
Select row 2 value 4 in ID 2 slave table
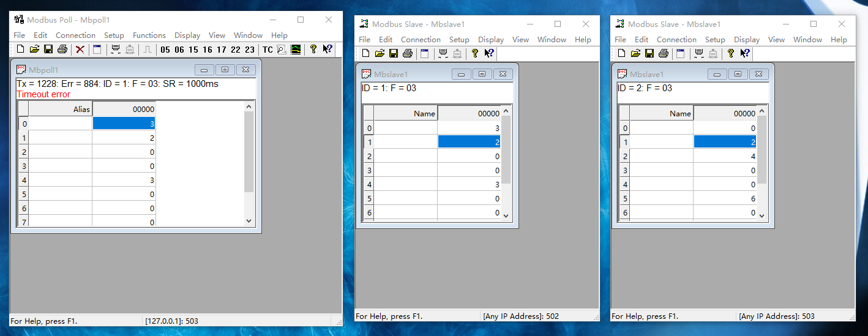tap(725, 156)
